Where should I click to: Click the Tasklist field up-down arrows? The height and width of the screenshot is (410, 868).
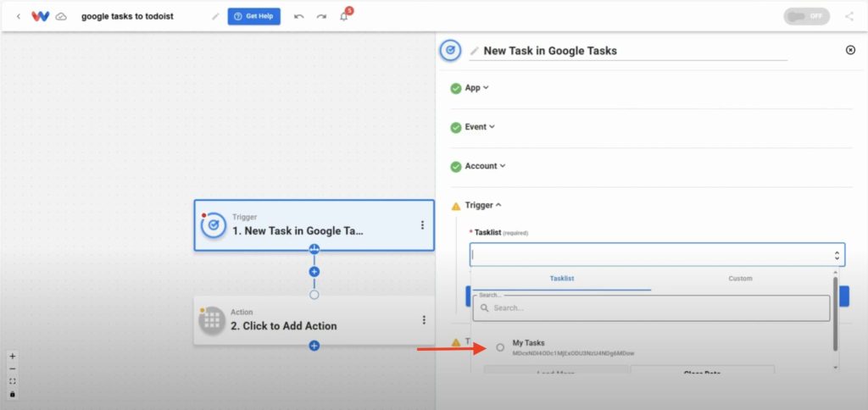(x=837, y=256)
